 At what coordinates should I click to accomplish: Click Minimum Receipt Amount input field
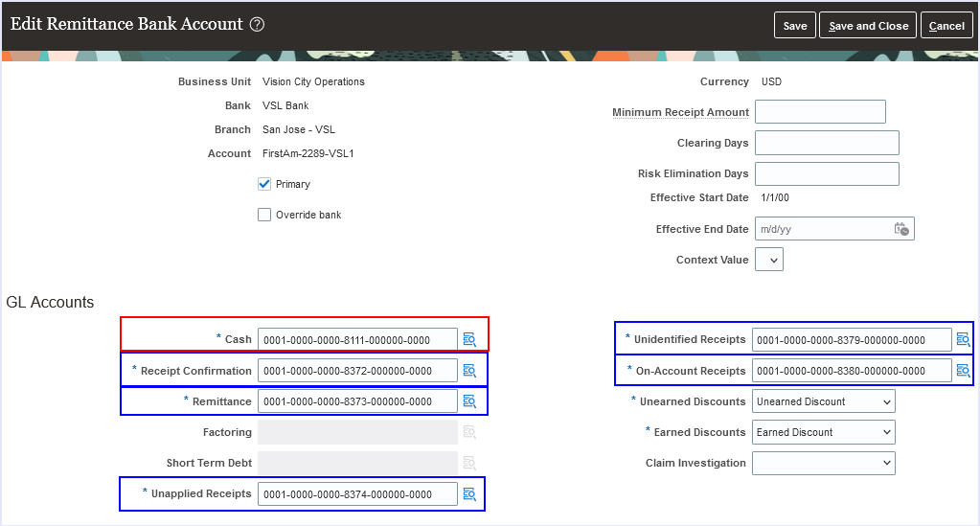pos(820,112)
